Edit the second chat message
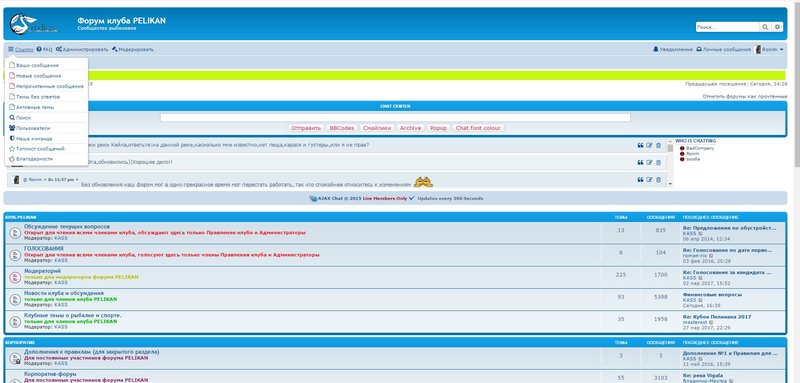The image size is (800, 383). coord(649,163)
